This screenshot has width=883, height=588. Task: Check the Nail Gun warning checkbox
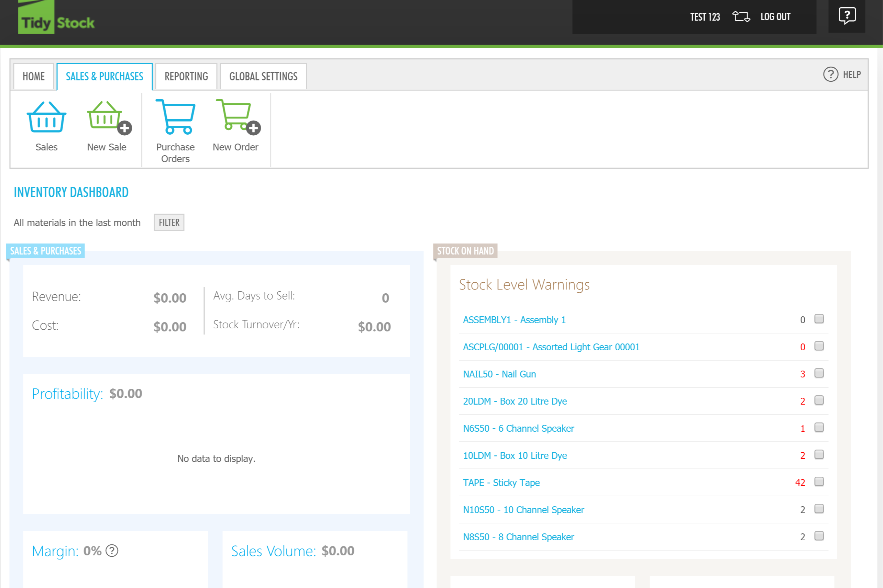click(819, 373)
